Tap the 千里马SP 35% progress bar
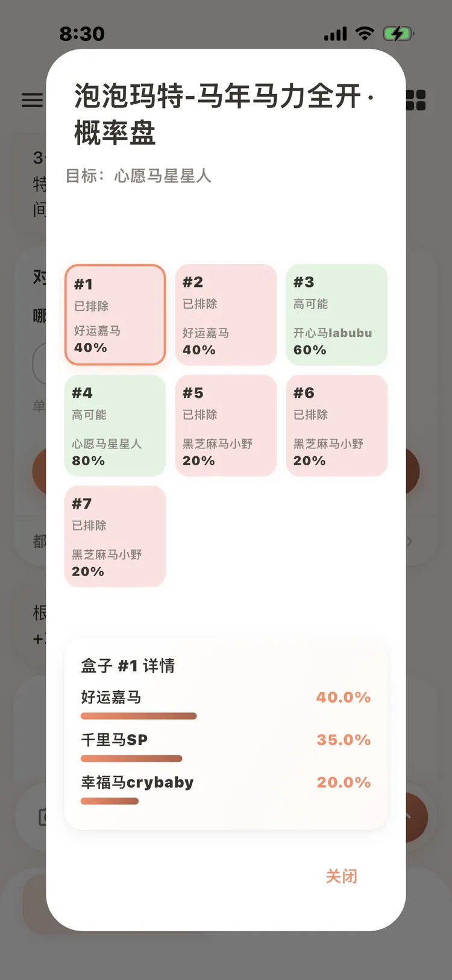452x980 pixels. coord(131,758)
